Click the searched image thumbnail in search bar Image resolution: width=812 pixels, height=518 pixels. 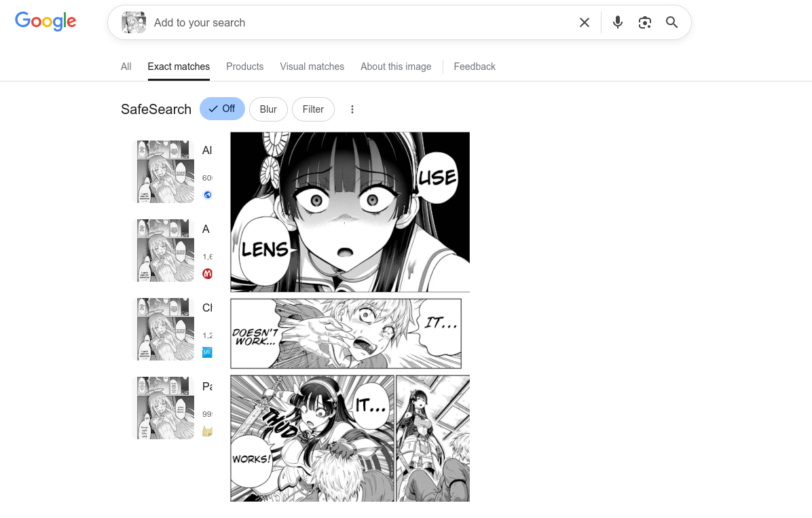click(x=134, y=22)
